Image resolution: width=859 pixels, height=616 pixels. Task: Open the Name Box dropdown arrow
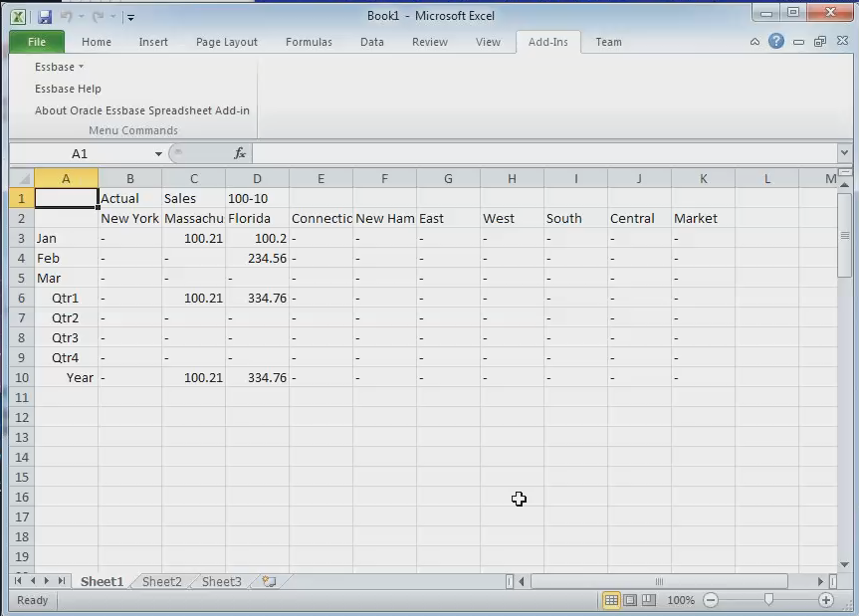[158, 154]
